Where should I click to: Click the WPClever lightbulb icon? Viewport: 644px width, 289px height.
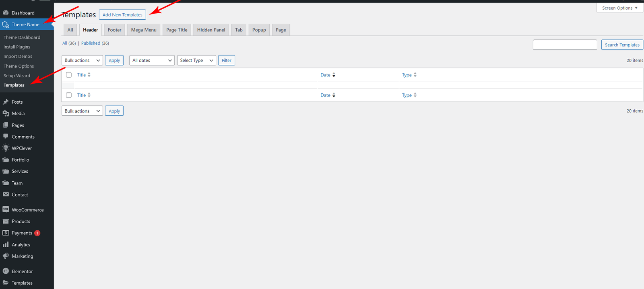pos(6,148)
